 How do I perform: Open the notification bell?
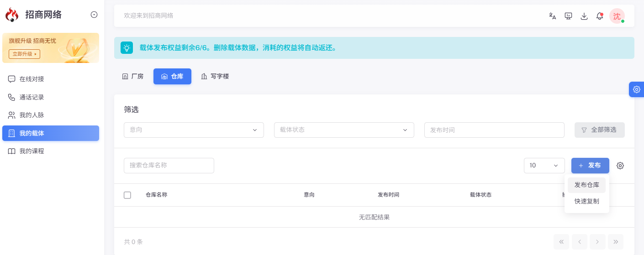pos(600,16)
